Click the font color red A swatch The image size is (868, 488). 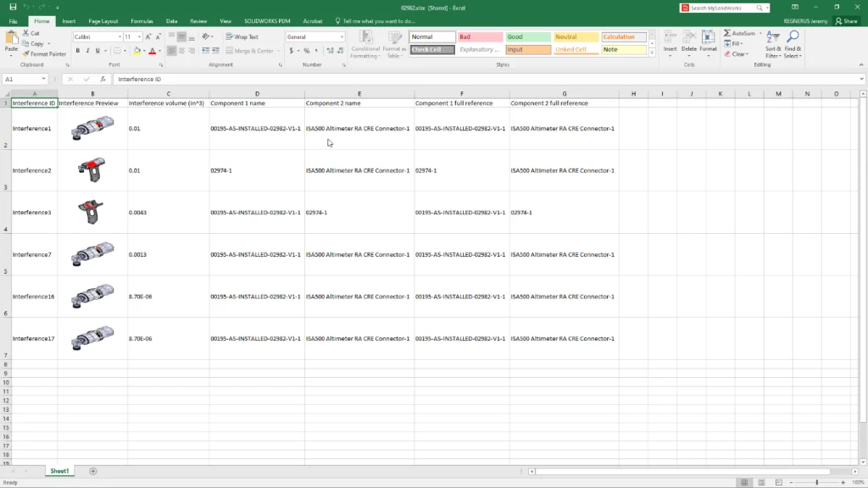coord(152,51)
